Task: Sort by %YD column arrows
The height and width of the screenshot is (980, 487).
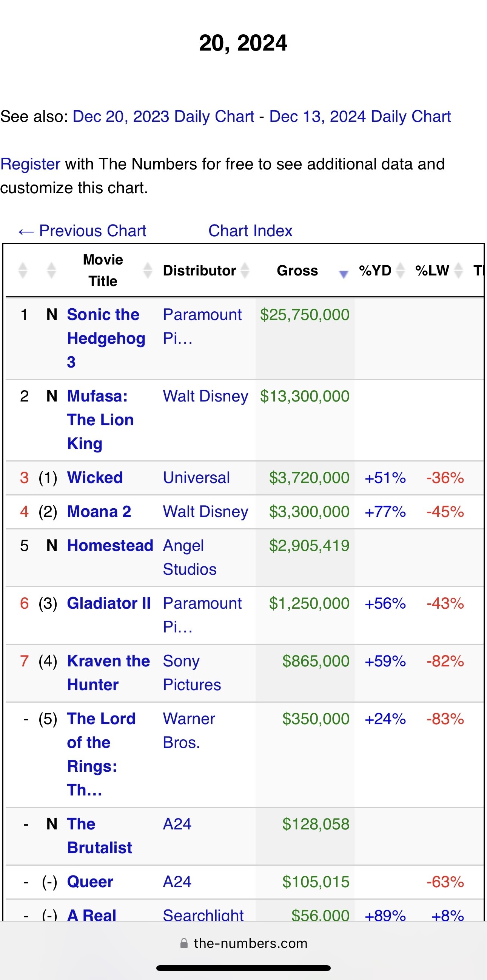Action: (x=400, y=270)
